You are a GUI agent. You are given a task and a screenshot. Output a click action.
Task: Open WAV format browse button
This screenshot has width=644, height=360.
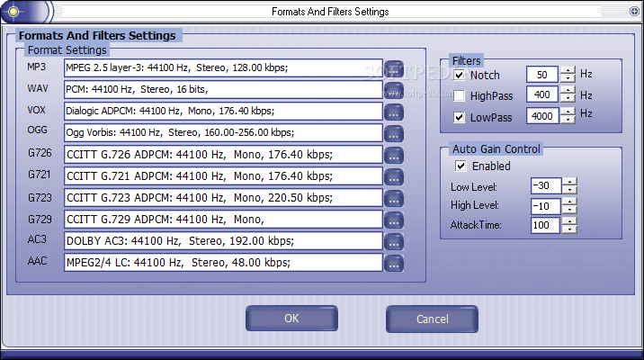point(394,90)
